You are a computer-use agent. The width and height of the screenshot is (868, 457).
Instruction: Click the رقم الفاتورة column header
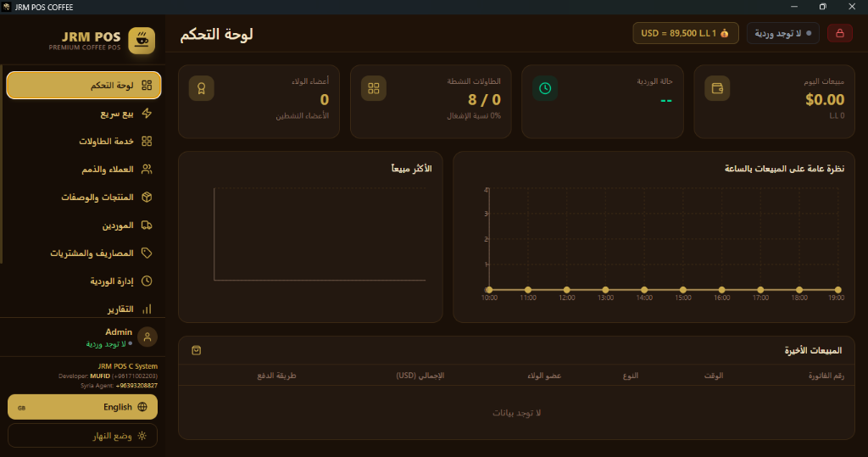[826, 376]
